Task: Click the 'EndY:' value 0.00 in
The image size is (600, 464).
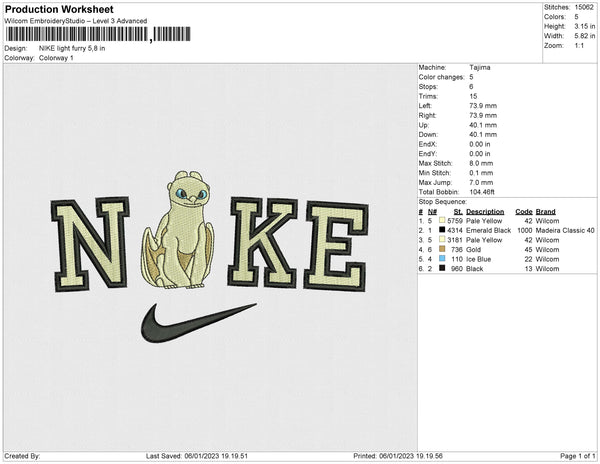Action: pyautogui.click(x=480, y=154)
